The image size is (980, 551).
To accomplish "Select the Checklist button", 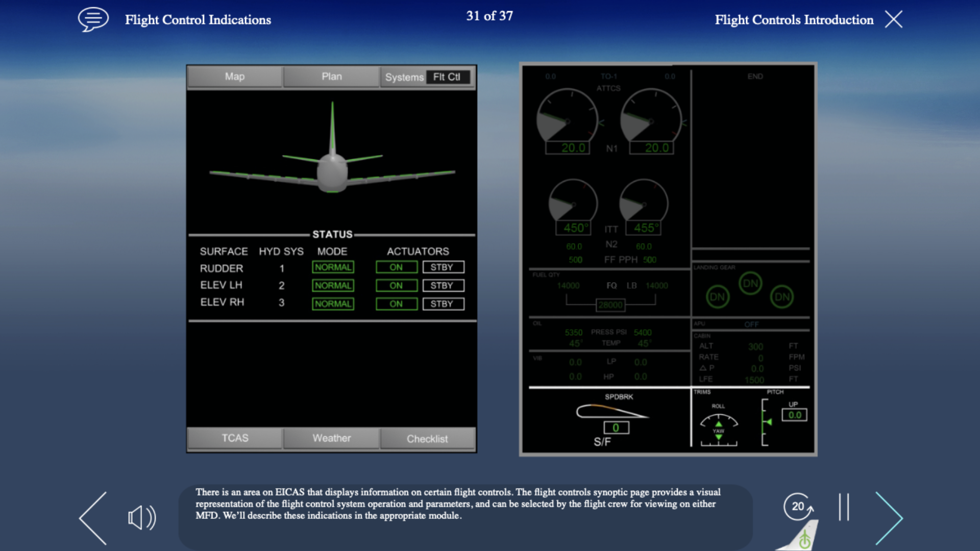I will (x=427, y=439).
